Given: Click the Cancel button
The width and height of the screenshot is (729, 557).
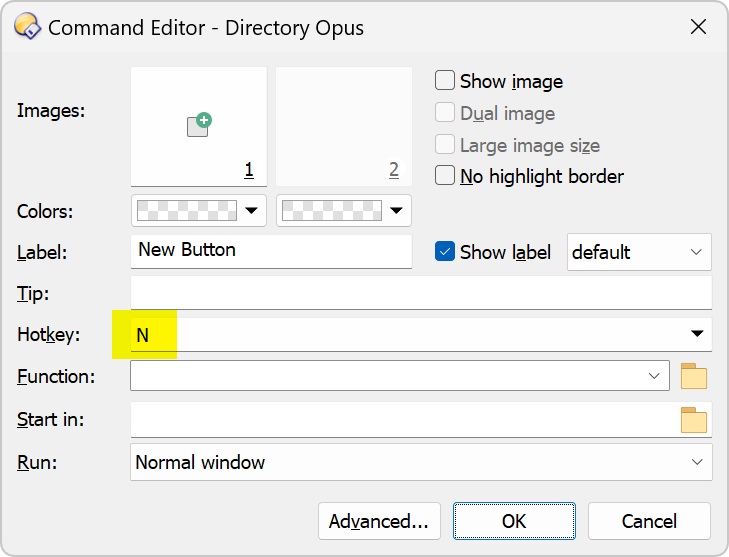Looking at the screenshot, I should click(x=649, y=521).
